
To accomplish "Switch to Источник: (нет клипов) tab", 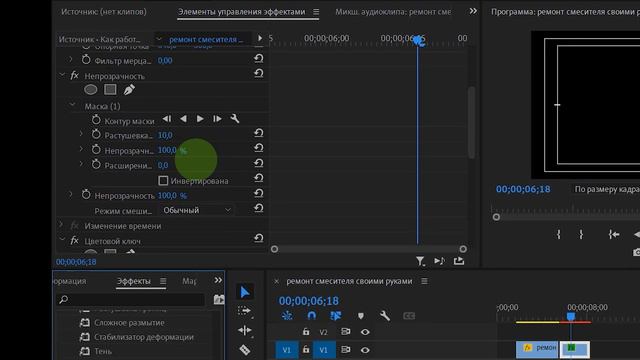I will tap(104, 12).
